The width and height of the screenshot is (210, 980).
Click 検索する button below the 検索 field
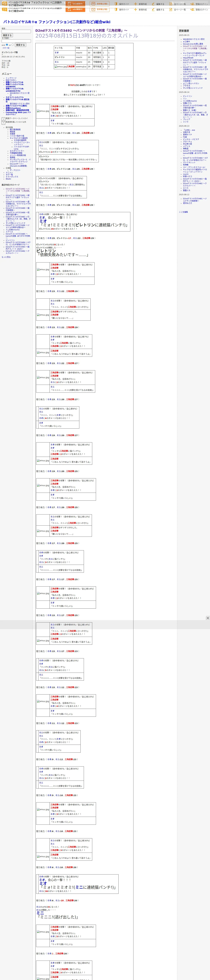7,35
